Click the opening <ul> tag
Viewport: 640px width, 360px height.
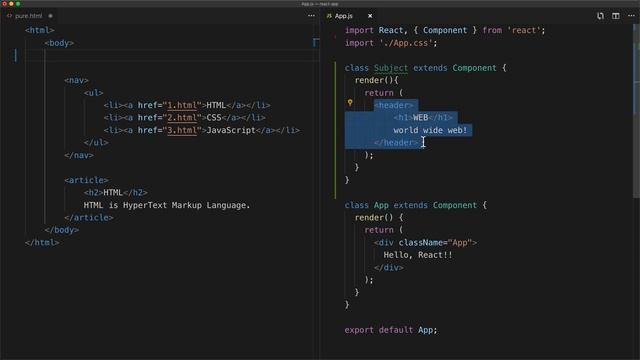[93, 93]
